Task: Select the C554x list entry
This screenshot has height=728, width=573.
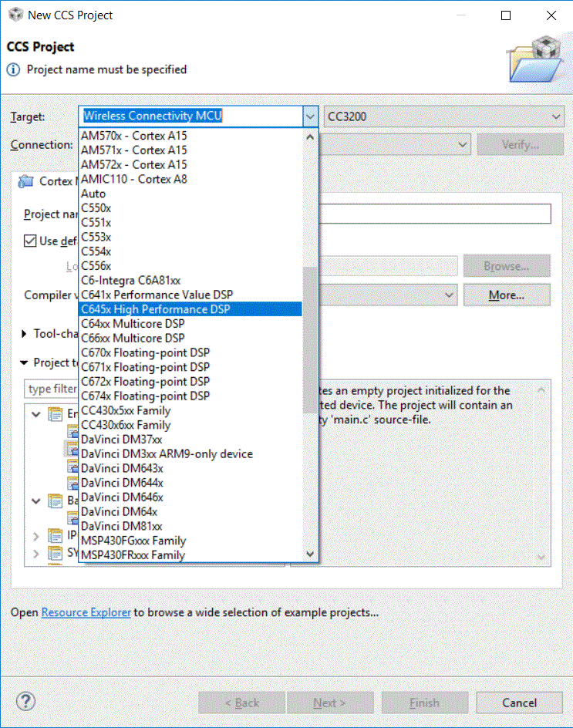Action: click(x=190, y=251)
